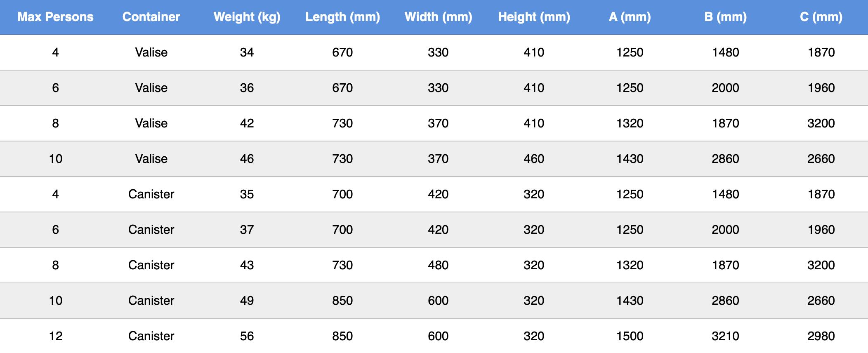Select the weight cell showing 49
Screen dimensions: 868x353
[x=247, y=301]
